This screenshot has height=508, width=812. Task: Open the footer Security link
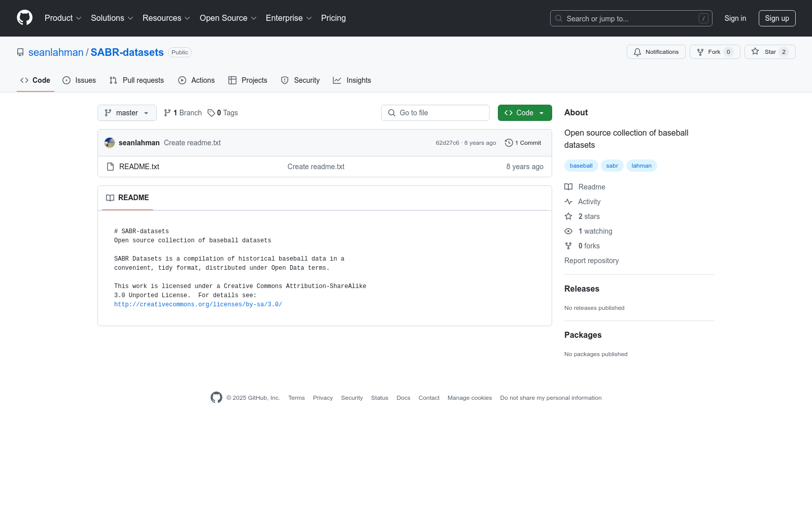click(352, 398)
